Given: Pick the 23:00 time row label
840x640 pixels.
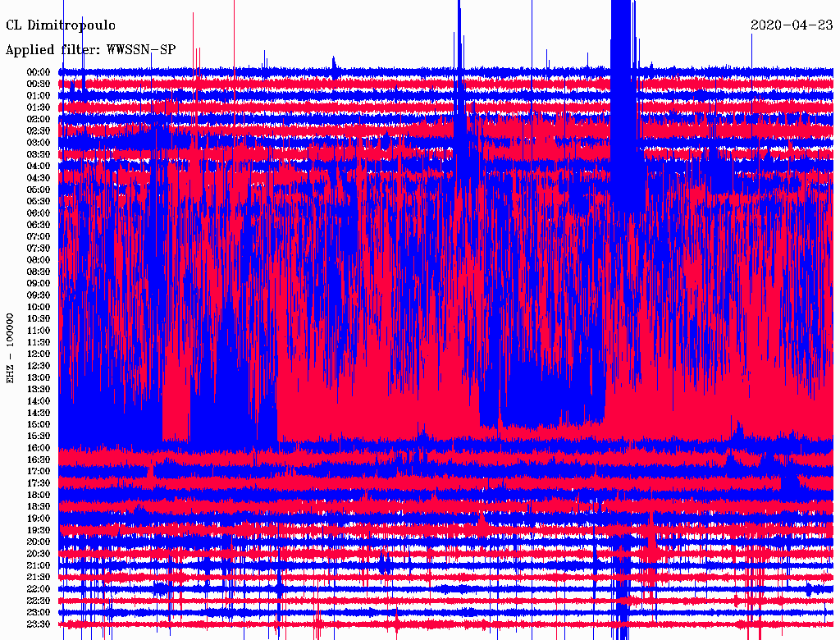Looking at the screenshot, I should pyautogui.click(x=39, y=613).
